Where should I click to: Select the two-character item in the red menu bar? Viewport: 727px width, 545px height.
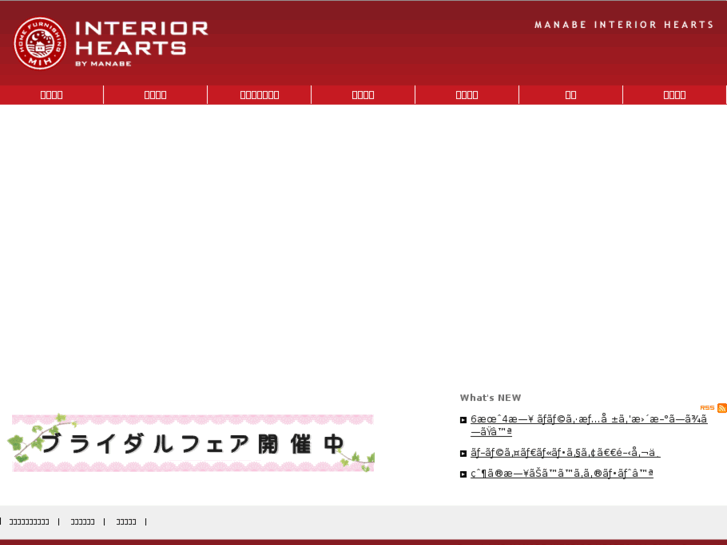[571, 95]
